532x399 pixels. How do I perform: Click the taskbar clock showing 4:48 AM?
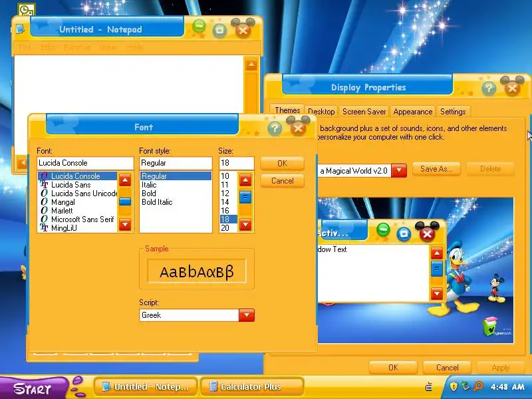507,386
